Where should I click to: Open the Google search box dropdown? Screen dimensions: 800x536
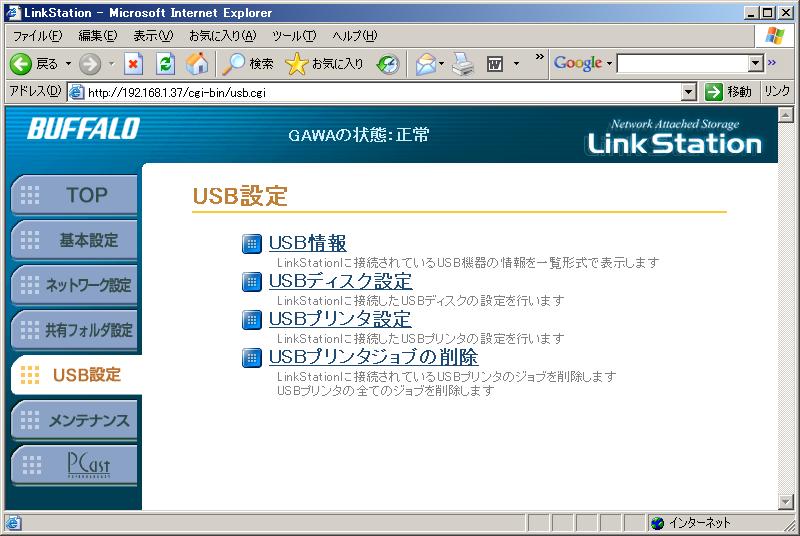756,64
